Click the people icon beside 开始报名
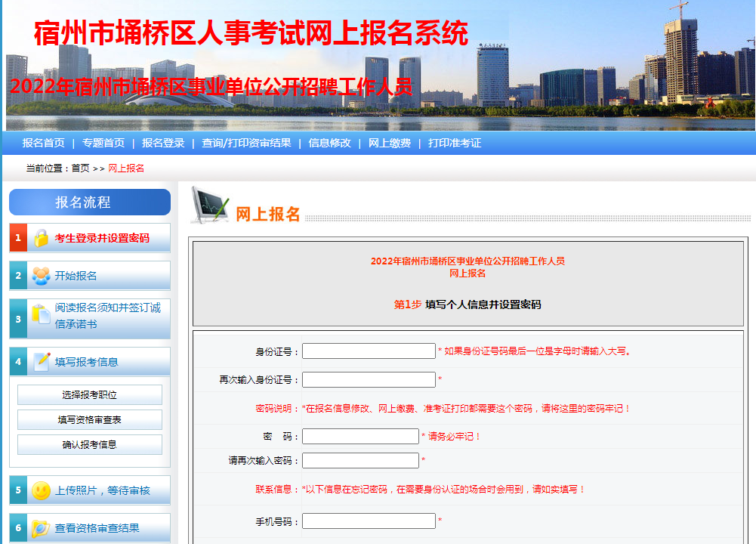 [41, 276]
